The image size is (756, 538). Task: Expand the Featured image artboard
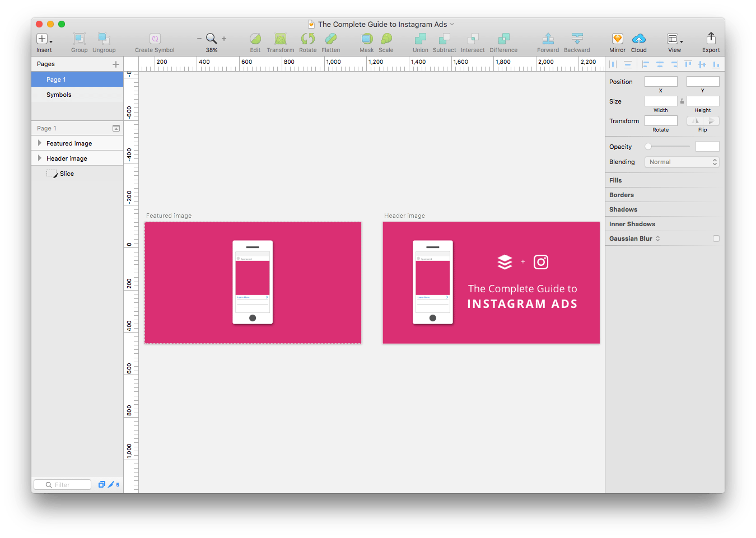pyautogui.click(x=39, y=143)
